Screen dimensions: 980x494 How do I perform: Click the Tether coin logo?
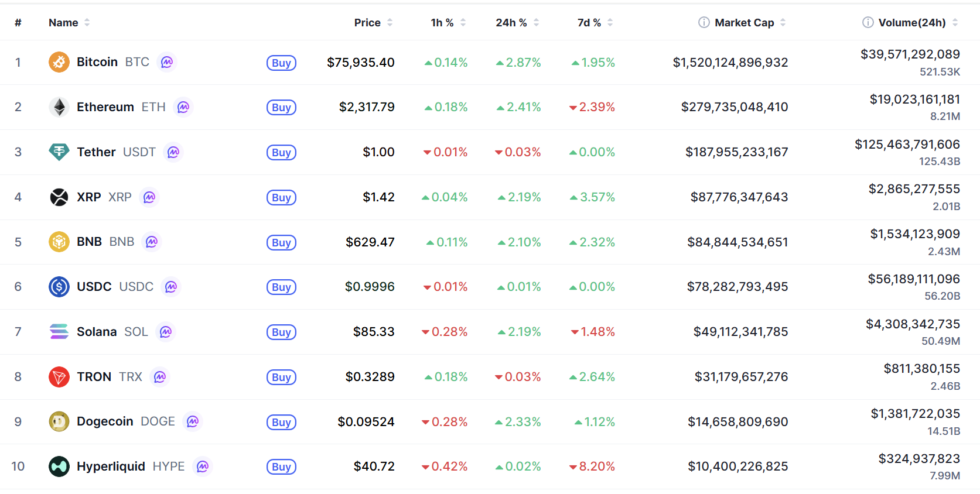59,152
